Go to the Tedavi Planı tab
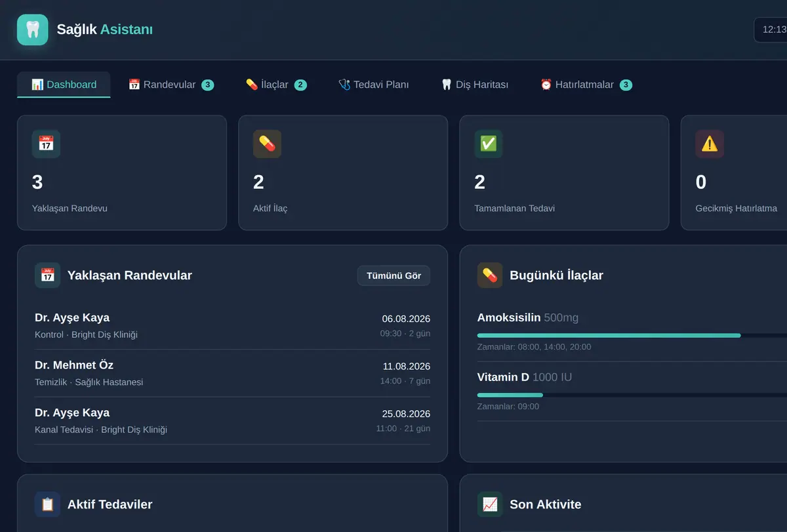 (x=374, y=85)
